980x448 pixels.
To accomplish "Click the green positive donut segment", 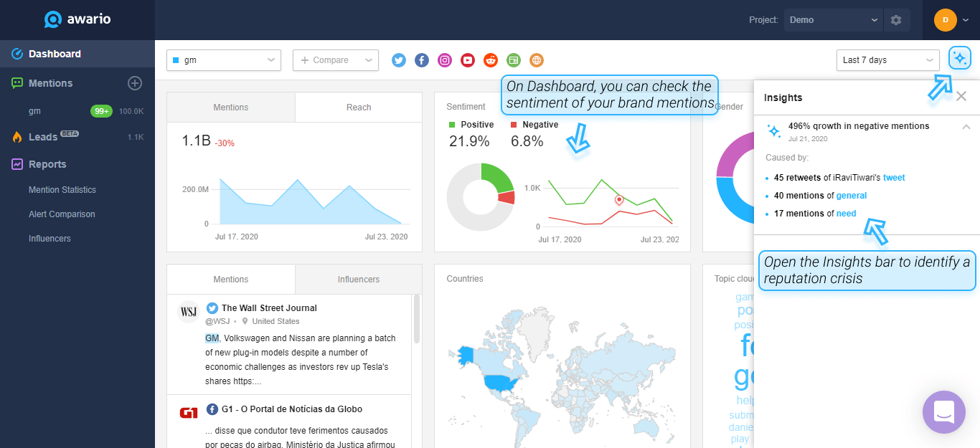I will point(499,177).
